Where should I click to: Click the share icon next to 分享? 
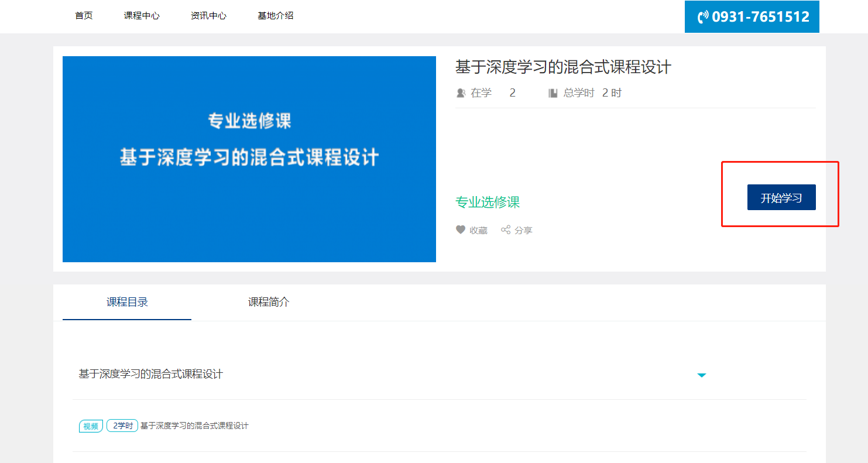pos(506,230)
